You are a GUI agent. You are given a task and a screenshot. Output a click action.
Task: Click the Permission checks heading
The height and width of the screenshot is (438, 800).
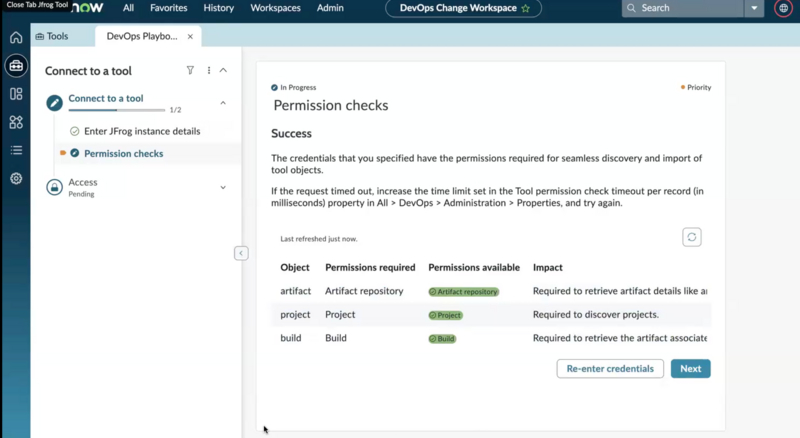331,105
